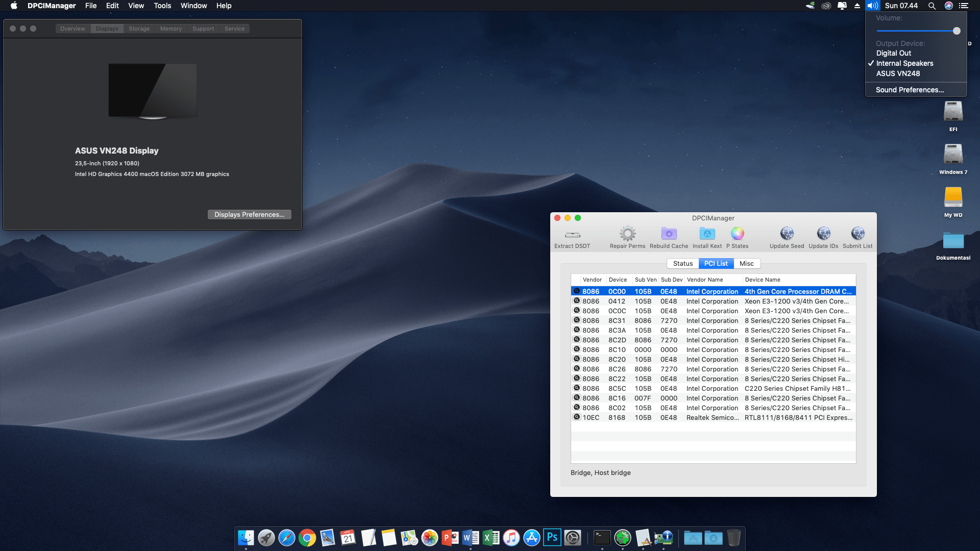Open iTunes from the dock
This screenshot has height=551, width=980.
click(x=511, y=538)
